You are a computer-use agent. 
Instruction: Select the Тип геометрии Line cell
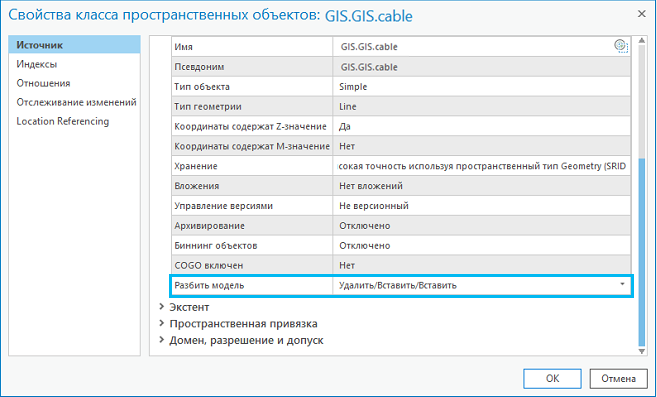[482, 106]
